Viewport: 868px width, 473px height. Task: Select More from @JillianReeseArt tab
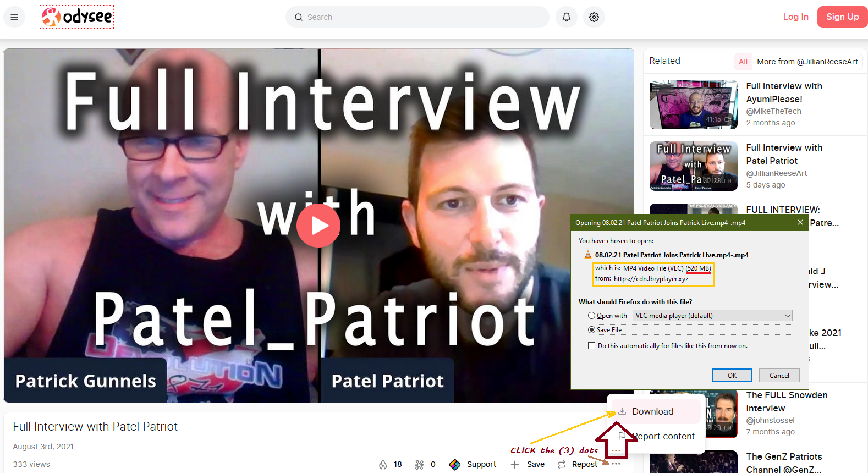coord(807,62)
